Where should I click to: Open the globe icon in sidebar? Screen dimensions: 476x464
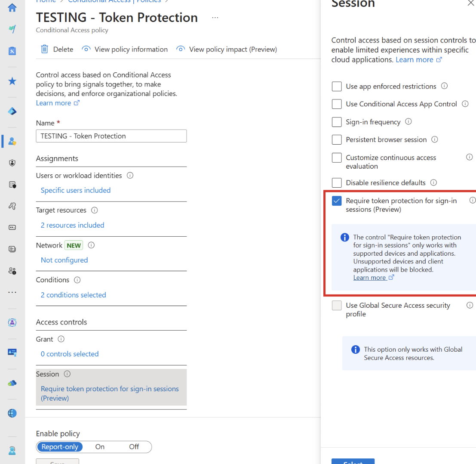point(12,413)
